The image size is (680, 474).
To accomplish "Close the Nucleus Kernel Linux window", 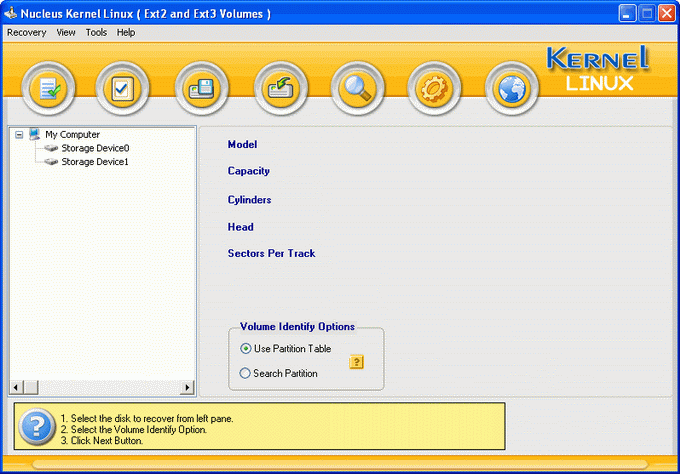I will pyautogui.click(x=667, y=13).
